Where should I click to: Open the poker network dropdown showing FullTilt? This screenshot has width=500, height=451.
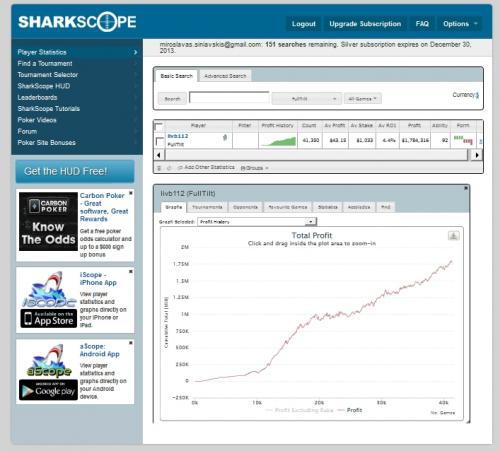[307, 99]
